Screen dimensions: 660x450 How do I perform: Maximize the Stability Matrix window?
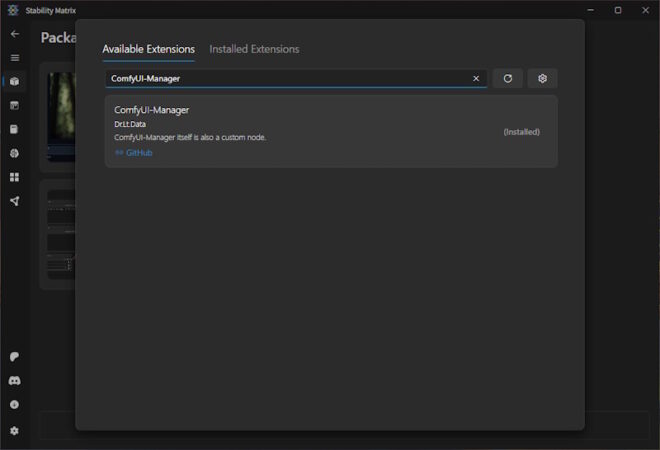pyautogui.click(x=618, y=10)
